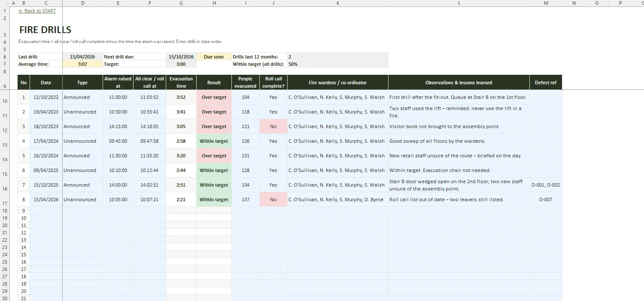Click drill 7 people evacuated 134
This screenshot has width=644, height=301.
[x=246, y=185]
